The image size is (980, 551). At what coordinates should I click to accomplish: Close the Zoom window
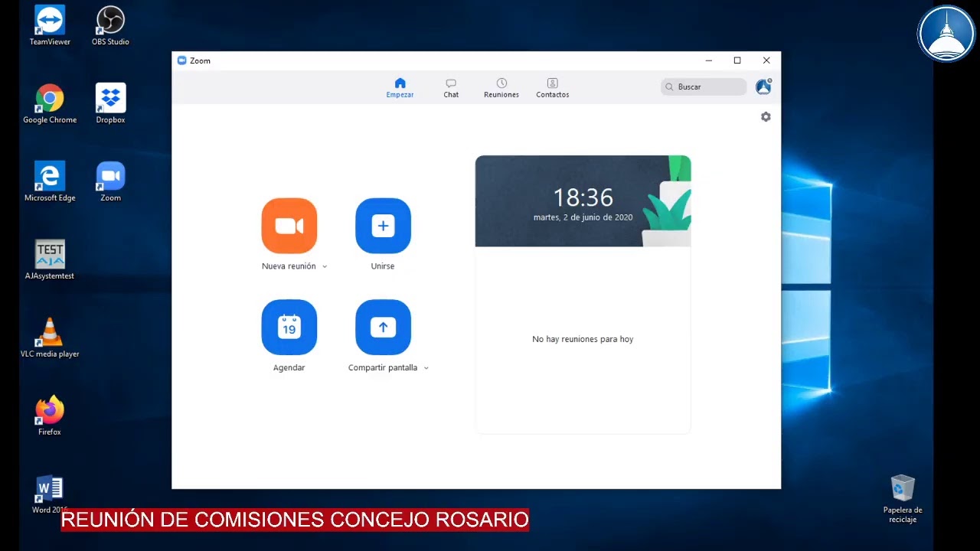click(766, 60)
